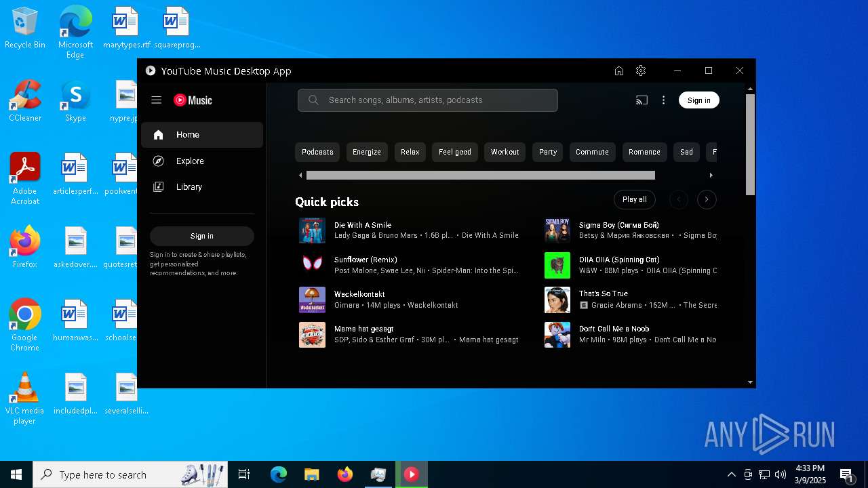868x488 pixels.
Task: Open Adobe Acrobat desktop shortcut
Action: pos(25,179)
